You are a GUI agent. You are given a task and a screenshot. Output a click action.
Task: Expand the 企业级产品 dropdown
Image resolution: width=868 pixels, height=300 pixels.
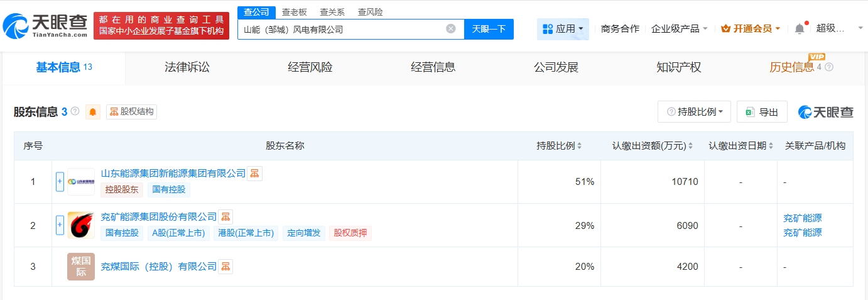pyautogui.click(x=680, y=29)
